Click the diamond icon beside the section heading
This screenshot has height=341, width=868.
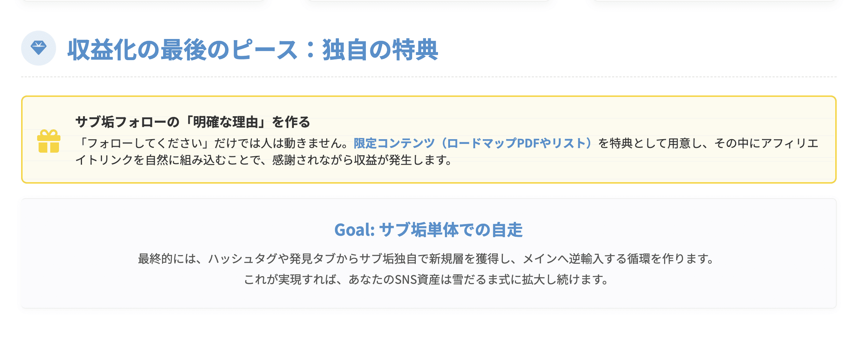click(x=38, y=48)
